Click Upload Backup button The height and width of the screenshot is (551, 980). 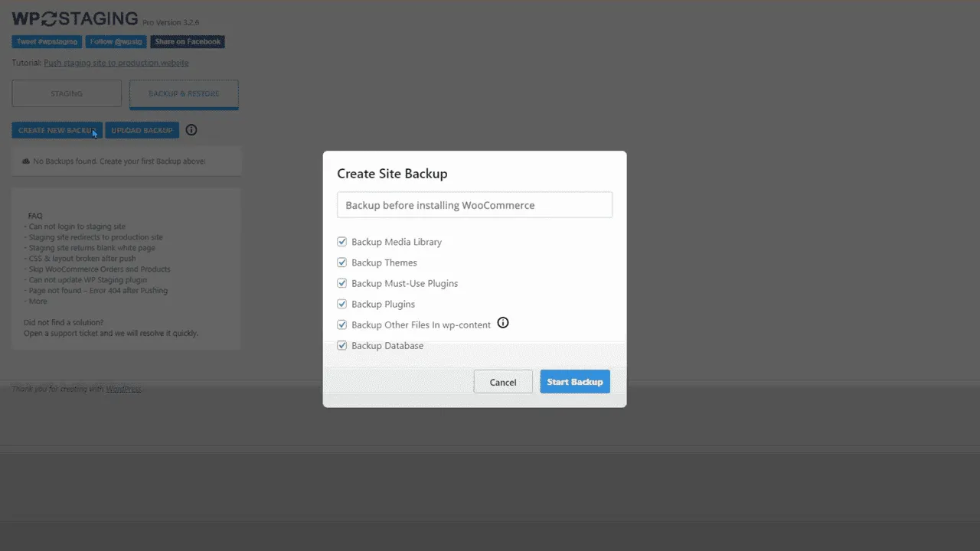click(142, 130)
